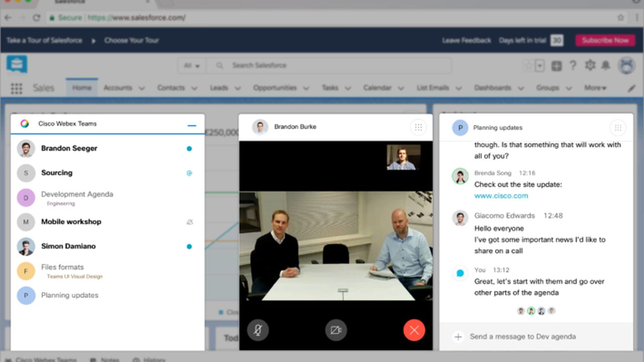Open the Salesforce App Launcher grid icon
This screenshot has width=644, height=362.
[17, 88]
